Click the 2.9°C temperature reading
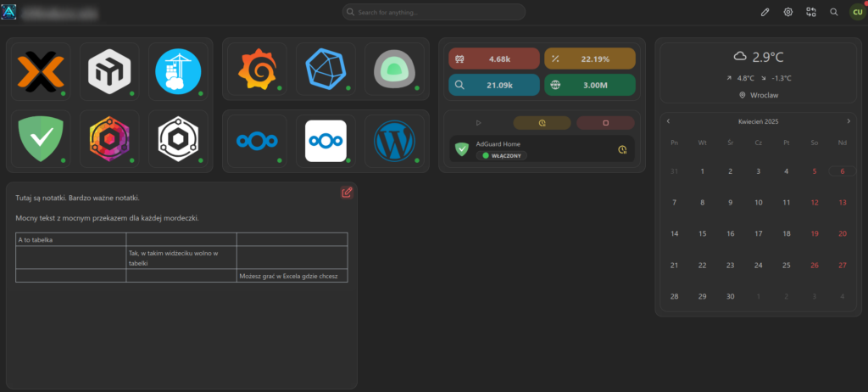Screen dimensions: 868x392 768,57
